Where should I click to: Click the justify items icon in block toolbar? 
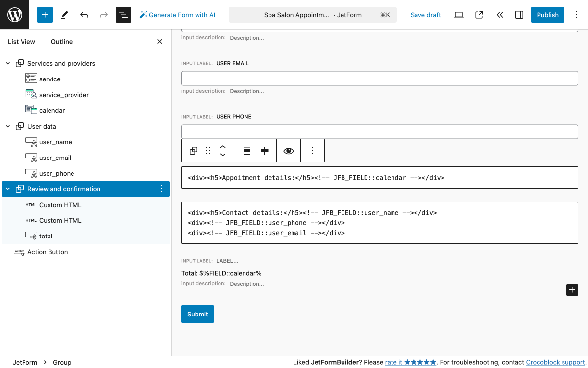[x=265, y=151]
